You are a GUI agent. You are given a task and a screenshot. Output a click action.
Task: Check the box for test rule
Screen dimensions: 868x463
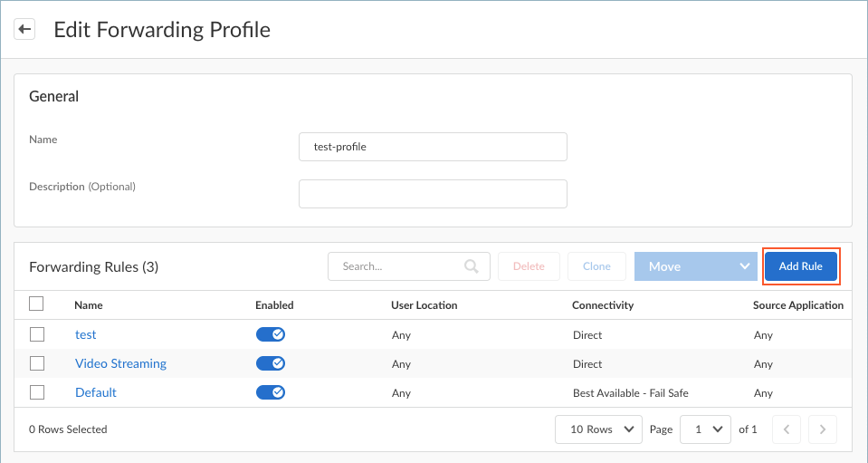pos(37,334)
